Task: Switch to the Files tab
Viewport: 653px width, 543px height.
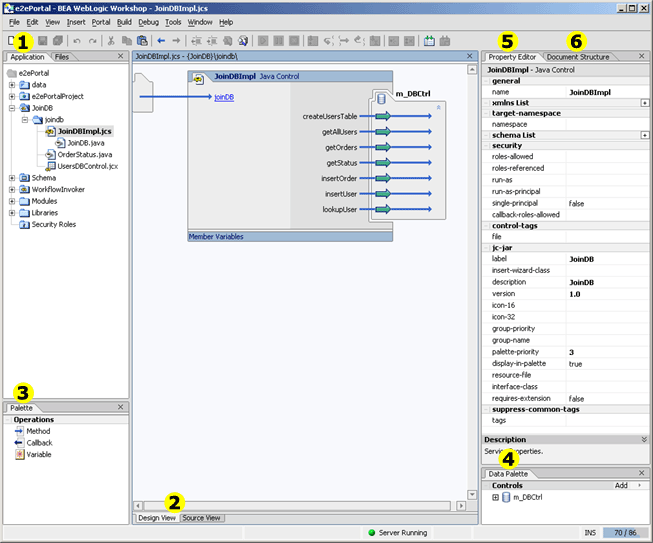Action: pyautogui.click(x=62, y=57)
